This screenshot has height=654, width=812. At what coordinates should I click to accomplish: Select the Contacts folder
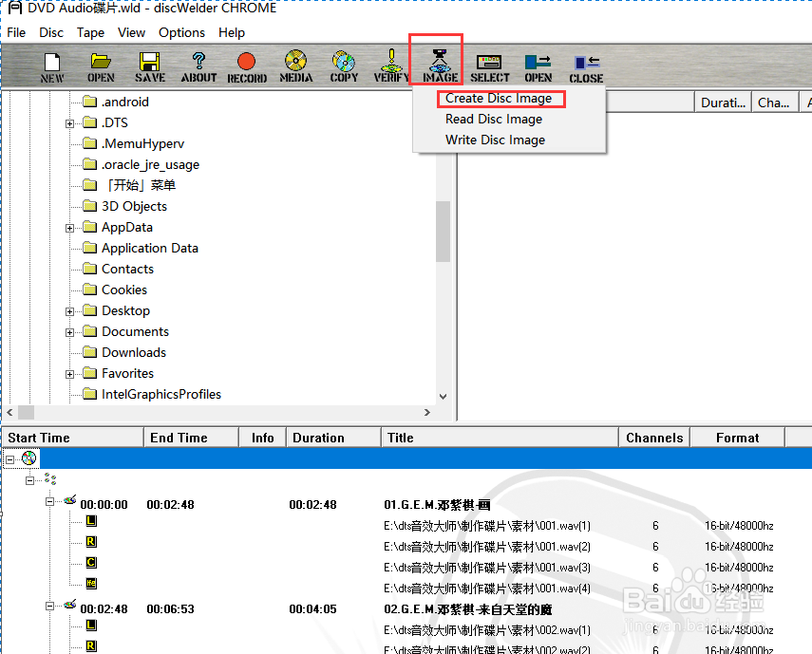[119, 269]
